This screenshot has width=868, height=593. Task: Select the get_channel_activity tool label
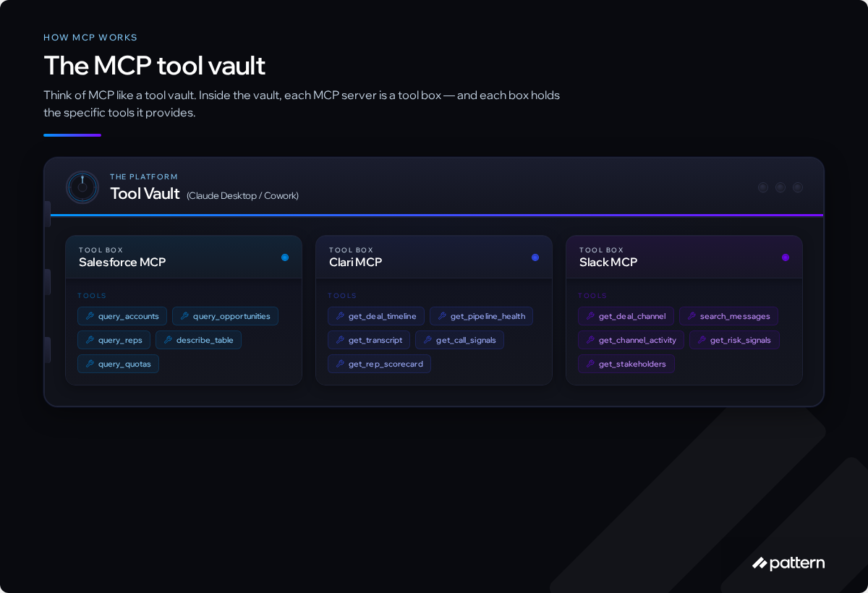click(637, 340)
